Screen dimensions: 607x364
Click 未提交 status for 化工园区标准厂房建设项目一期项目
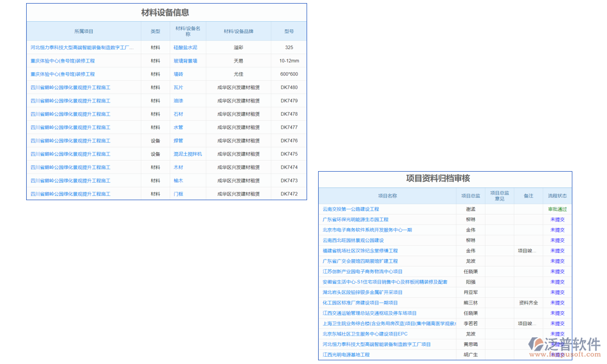pos(557,303)
